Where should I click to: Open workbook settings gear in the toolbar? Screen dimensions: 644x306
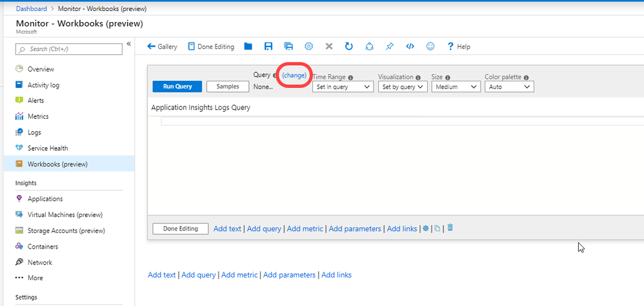[309, 46]
